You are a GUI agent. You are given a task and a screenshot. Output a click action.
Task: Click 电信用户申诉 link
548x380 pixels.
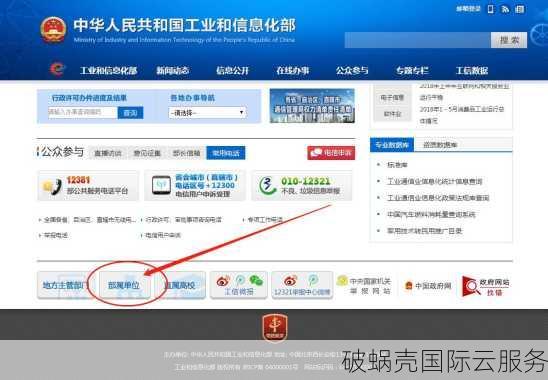click(x=163, y=235)
